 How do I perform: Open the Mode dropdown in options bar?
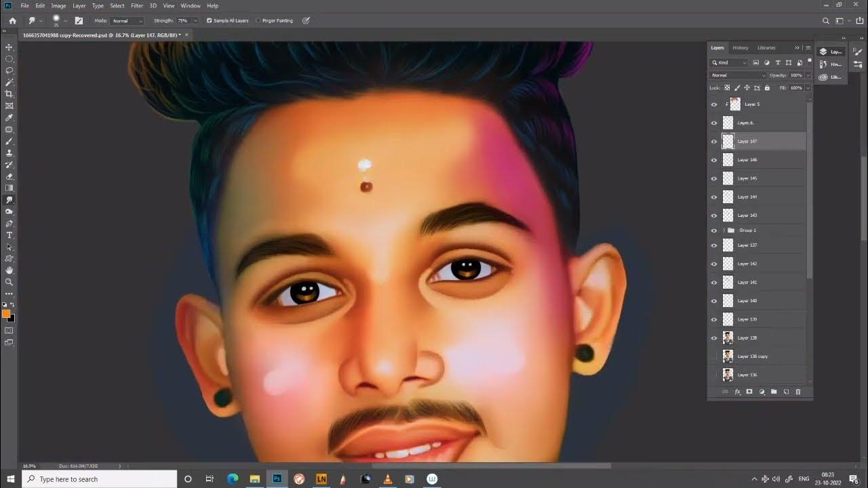pyautogui.click(x=127, y=21)
